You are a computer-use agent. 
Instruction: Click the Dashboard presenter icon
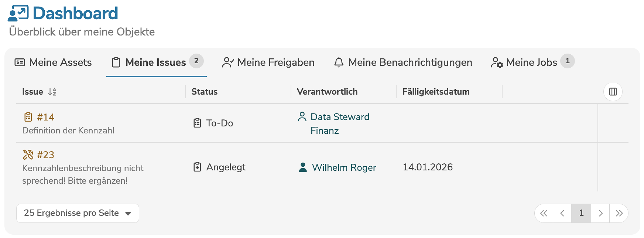[x=18, y=13]
